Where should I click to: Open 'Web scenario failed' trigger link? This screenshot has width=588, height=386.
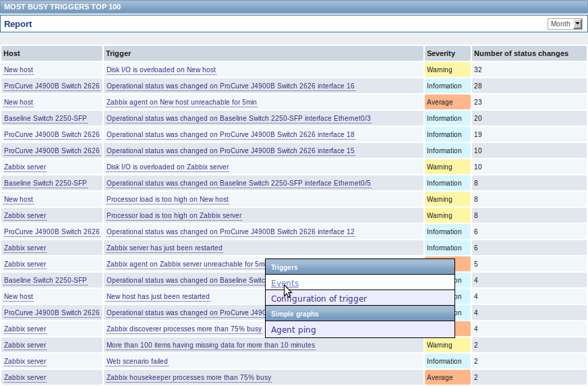pyautogui.click(x=137, y=362)
